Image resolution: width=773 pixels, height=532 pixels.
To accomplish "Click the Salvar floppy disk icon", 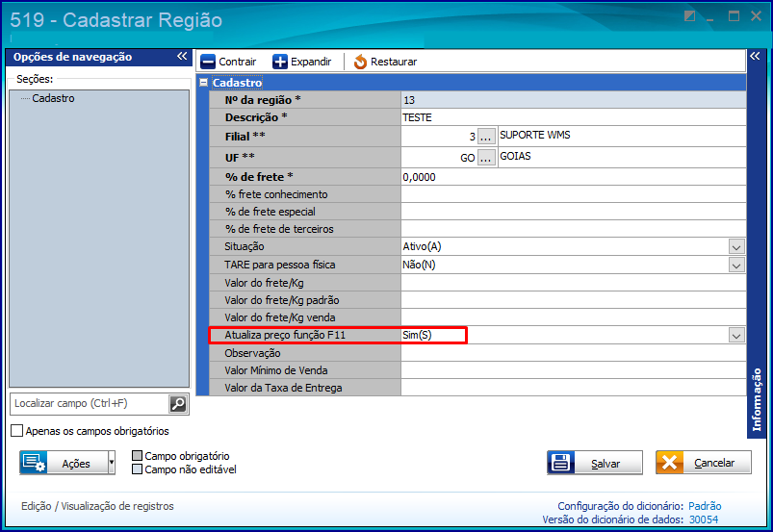I will click(561, 463).
